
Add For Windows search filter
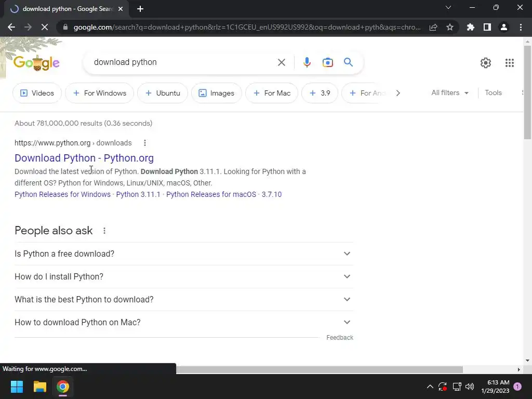pyautogui.click(x=99, y=93)
